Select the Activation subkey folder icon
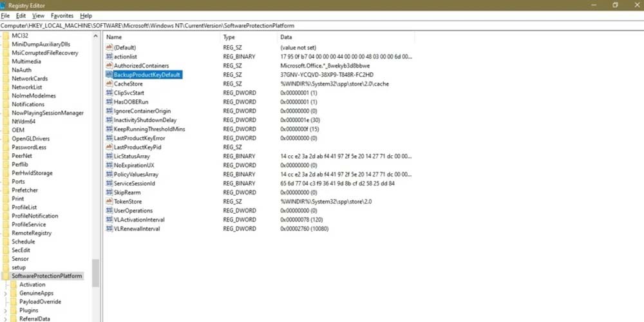 [x=14, y=285]
